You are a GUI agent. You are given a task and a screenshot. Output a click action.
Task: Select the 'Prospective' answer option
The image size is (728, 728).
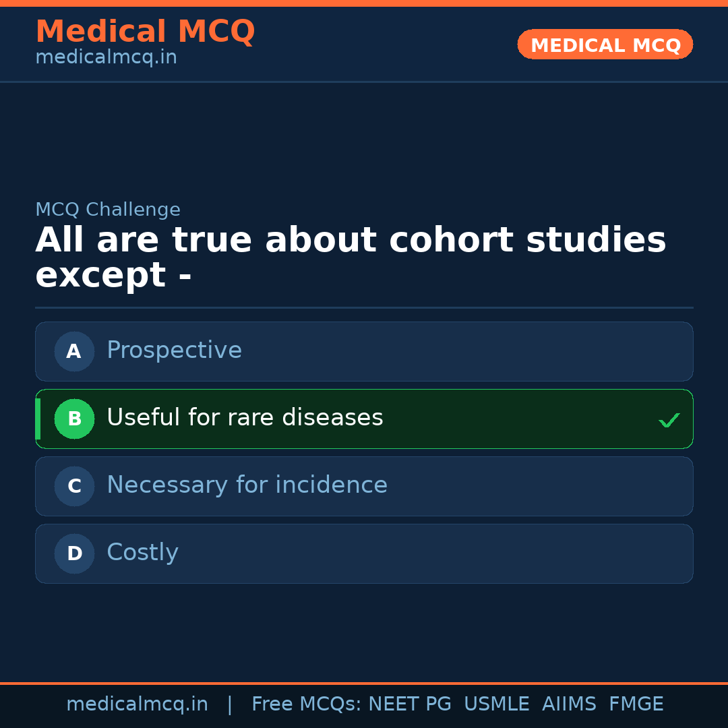pos(364,351)
